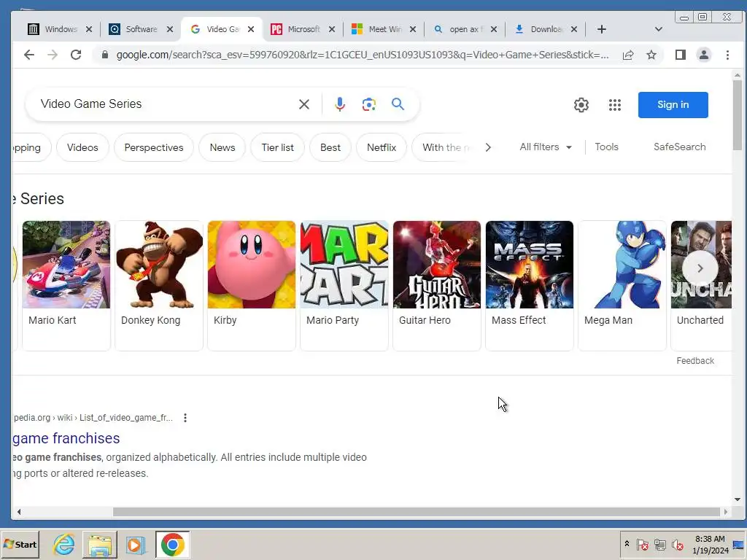This screenshot has width=747, height=560.
Task: Click the horizontal scrollbar thumb
Action: 416,512
